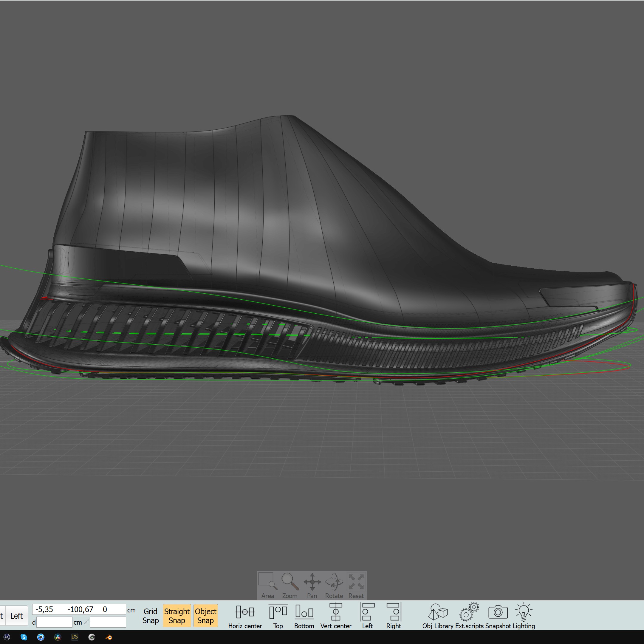This screenshot has width=644, height=644.
Task: Open Lighting settings bulb icon
Action: point(524,615)
